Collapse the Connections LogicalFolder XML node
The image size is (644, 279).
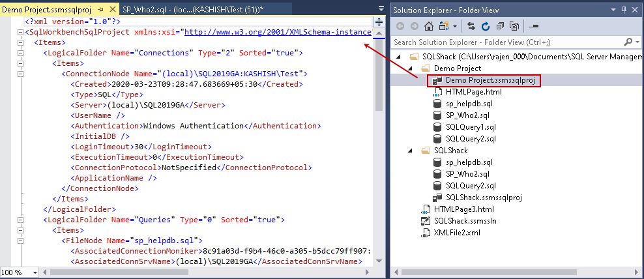pyautogui.click(x=20, y=53)
